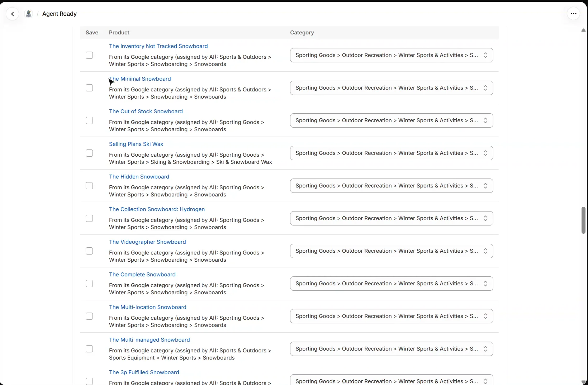588x385 pixels.
Task: Tick the Save checkbox for The Minimal Snowboard
Action: click(89, 88)
